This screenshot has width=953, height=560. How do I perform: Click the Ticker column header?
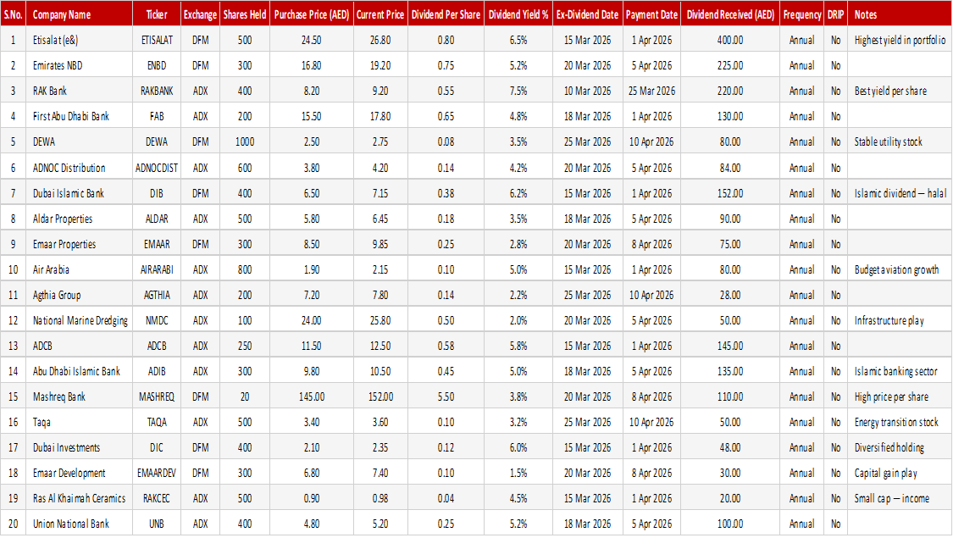(156, 14)
